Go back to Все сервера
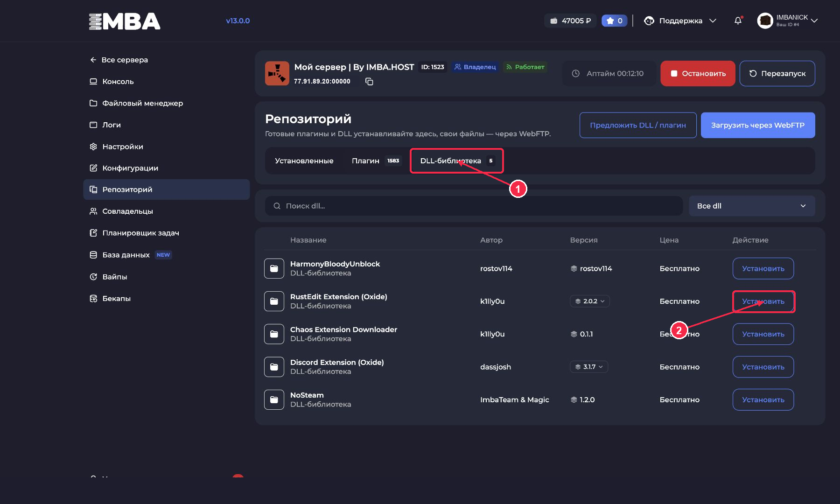Image resolution: width=840 pixels, height=504 pixels. 119,60
